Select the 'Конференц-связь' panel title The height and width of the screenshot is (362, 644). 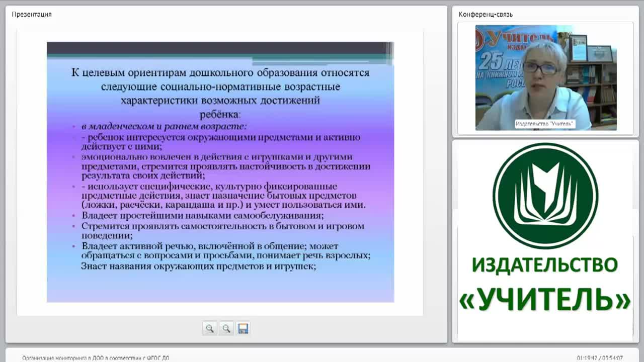tap(486, 15)
